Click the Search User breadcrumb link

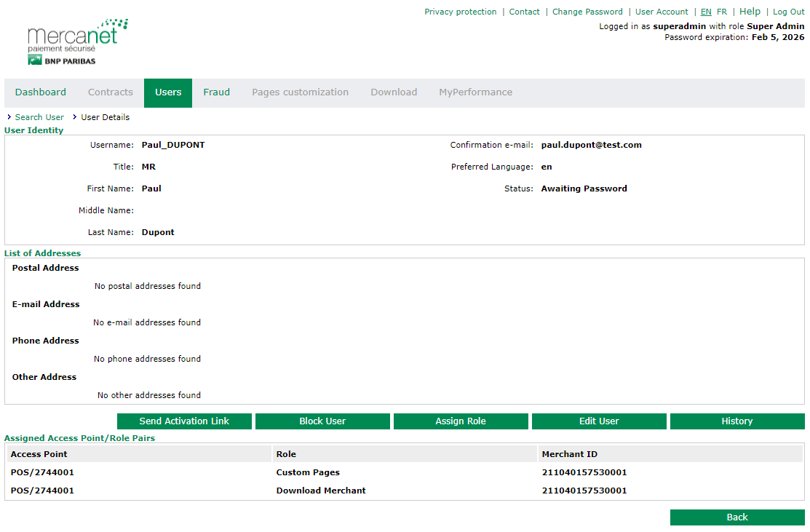point(39,117)
